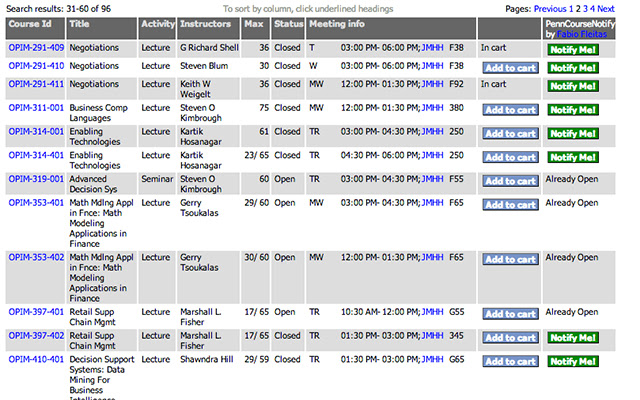The height and width of the screenshot is (400, 640).
Task: Sort by Meeting info column heading
Action: [x=337, y=23]
